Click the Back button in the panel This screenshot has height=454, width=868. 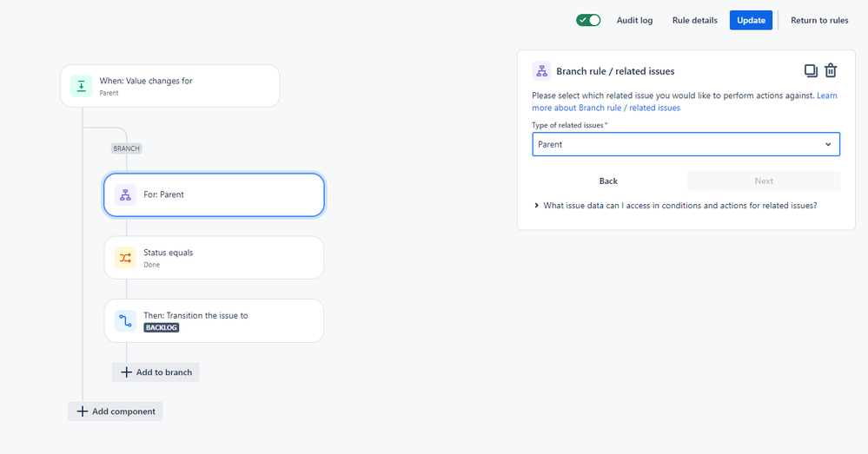tap(608, 181)
